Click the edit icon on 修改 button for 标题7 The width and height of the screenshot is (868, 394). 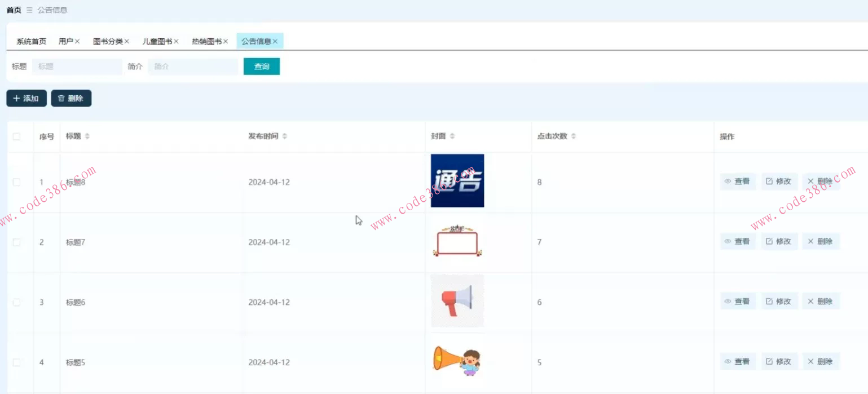point(770,241)
